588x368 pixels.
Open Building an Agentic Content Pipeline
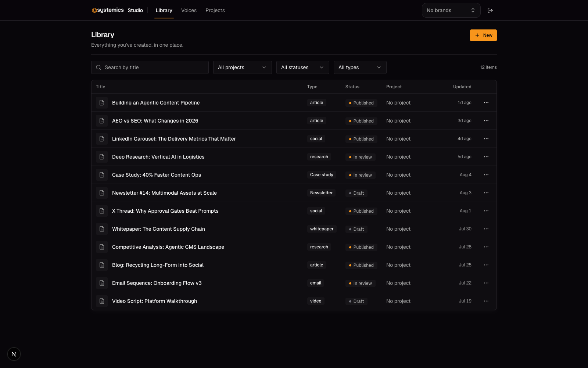pyautogui.click(x=156, y=103)
